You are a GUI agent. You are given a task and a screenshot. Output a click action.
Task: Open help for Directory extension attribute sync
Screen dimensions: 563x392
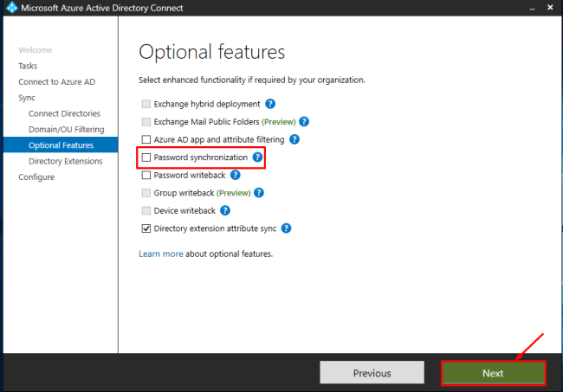[286, 228]
